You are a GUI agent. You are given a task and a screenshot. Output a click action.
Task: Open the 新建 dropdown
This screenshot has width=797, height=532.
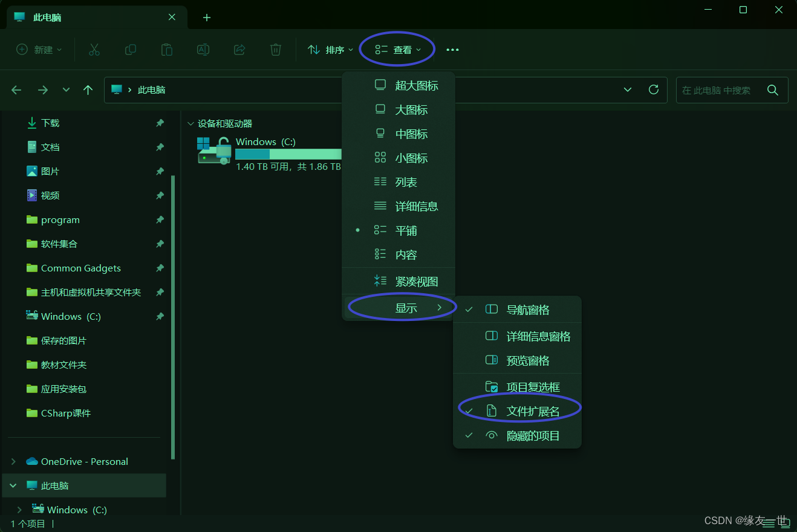click(x=39, y=50)
